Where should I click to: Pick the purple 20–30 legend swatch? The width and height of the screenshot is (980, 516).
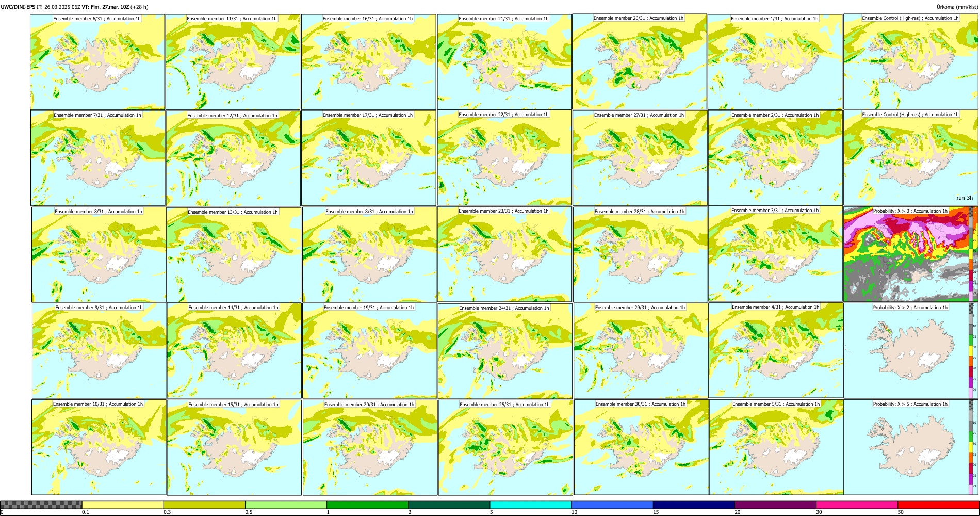pos(775,505)
